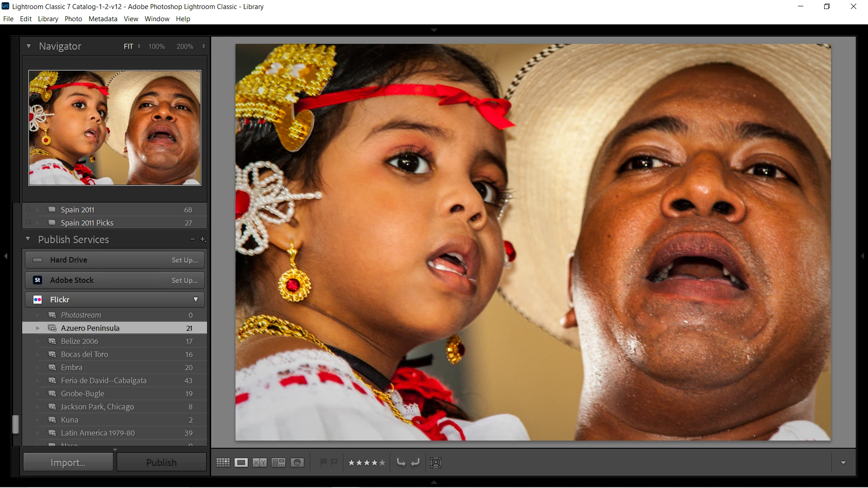This screenshot has height=488, width=868.
Task: Activate Draw Face Region tool
Action: pyautogui.click(x=436, y=462)
